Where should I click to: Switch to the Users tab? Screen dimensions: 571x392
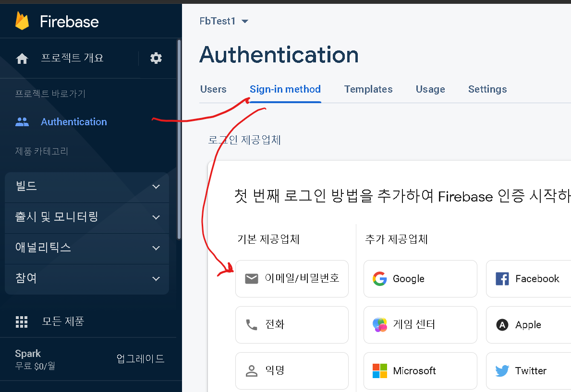pyautogui.click(x=213, y=89)
